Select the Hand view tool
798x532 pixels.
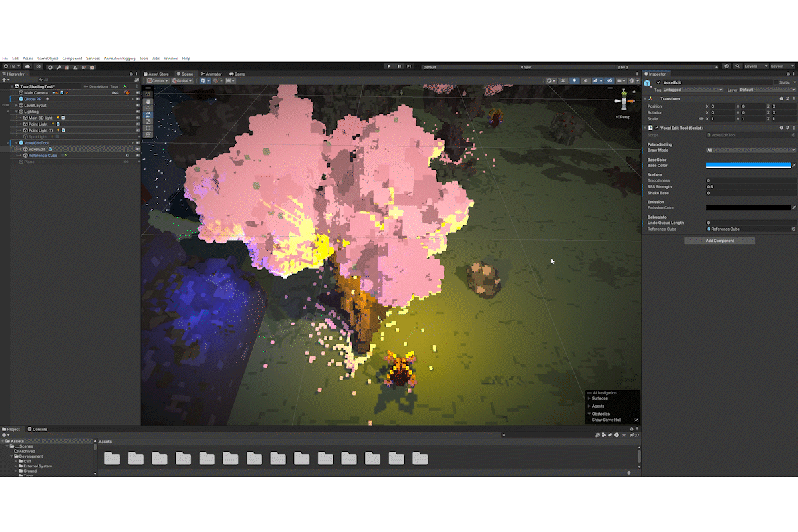tap(148, 102)
